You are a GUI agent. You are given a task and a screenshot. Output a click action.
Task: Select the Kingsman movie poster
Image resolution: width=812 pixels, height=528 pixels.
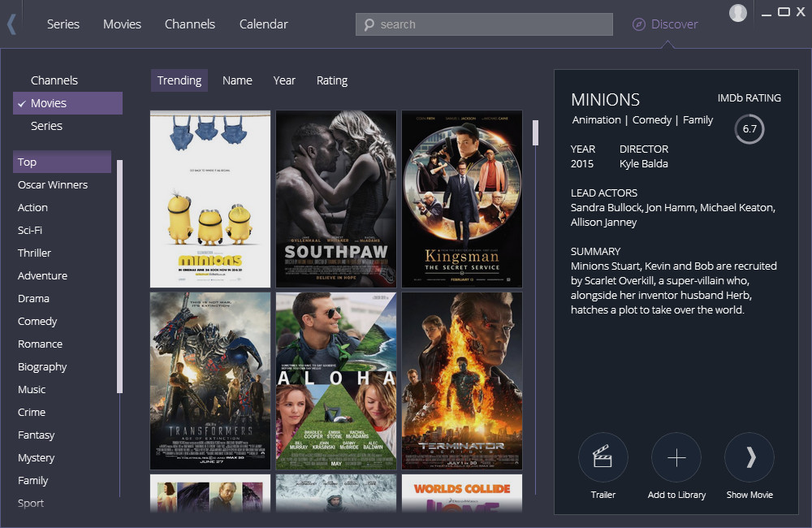(x=462, y=199)
